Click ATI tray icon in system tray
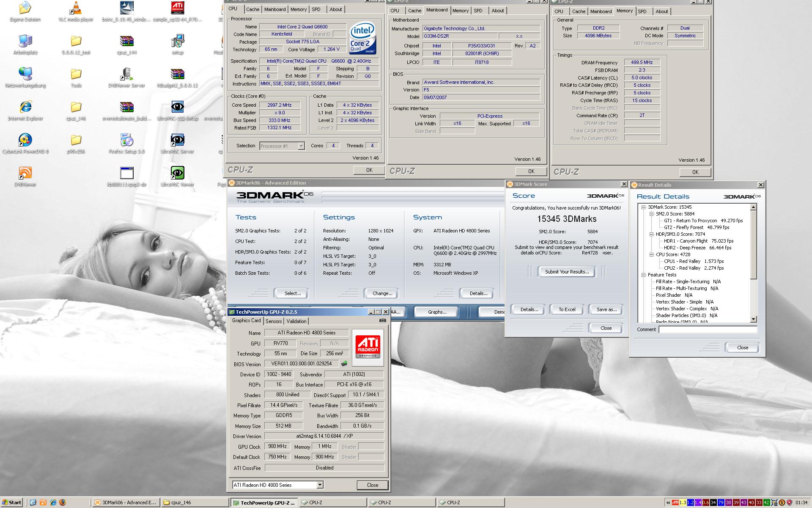Screen dimensions: 812x508 click(675, 502)
